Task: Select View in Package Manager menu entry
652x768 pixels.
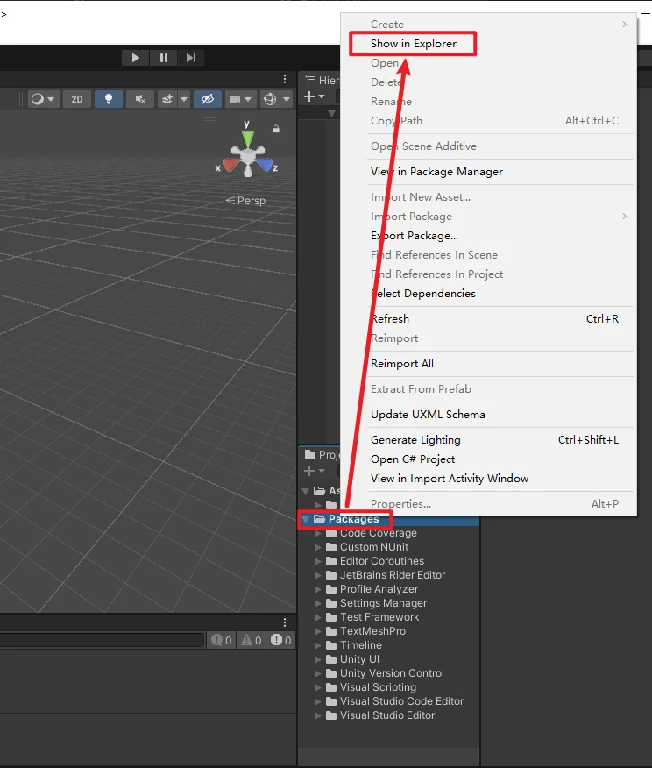Action: tap(436, 171)
